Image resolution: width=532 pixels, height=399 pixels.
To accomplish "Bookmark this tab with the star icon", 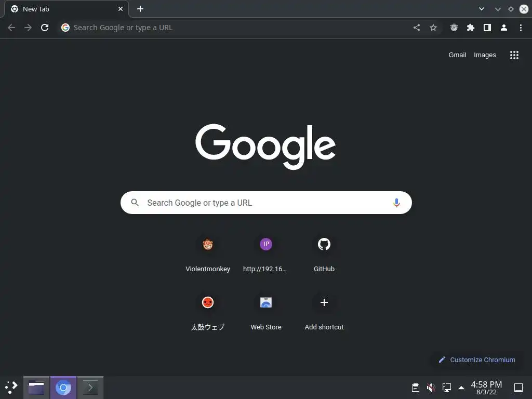I will pos(433,28).
